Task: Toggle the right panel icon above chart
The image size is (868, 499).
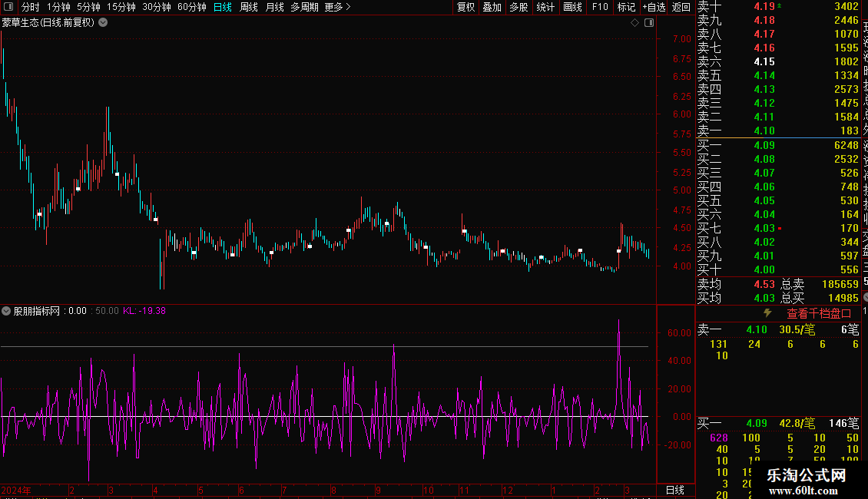Action: 648,23
